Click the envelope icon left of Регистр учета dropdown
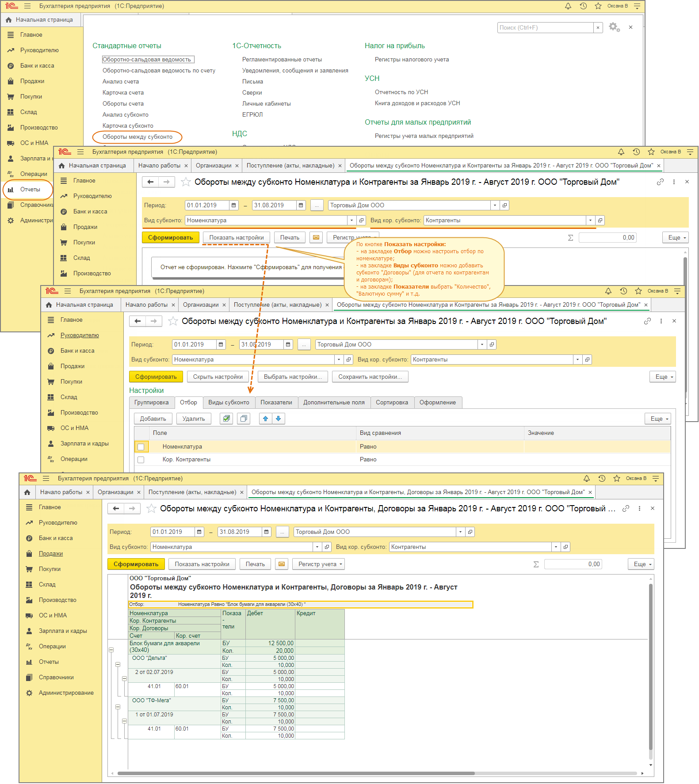The height and width of the screenshot is (784, 699). (283, 564)
